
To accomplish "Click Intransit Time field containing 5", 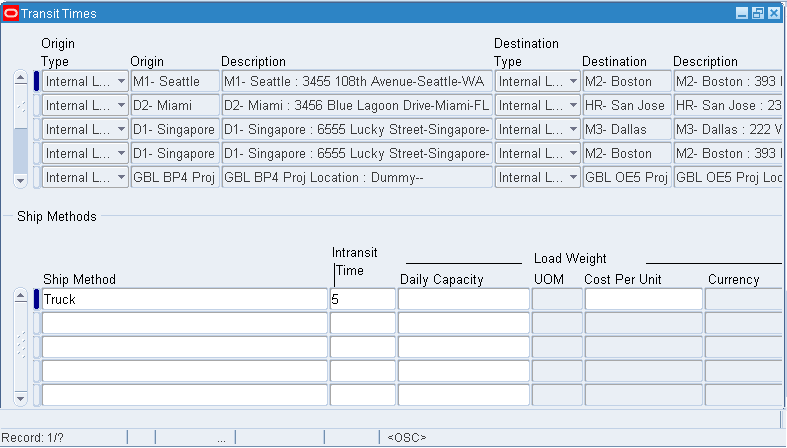I will [x=362, y=299].
